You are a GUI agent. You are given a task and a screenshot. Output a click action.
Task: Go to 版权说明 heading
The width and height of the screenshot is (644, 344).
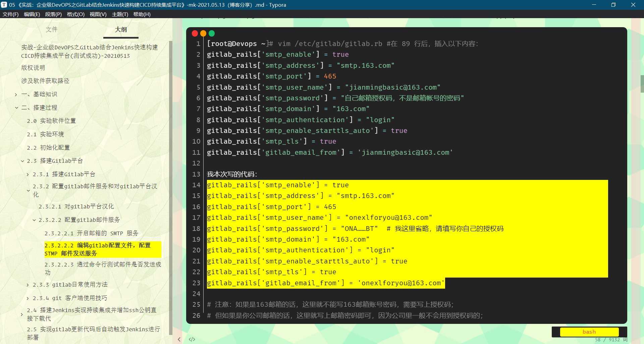coord(33,68)
